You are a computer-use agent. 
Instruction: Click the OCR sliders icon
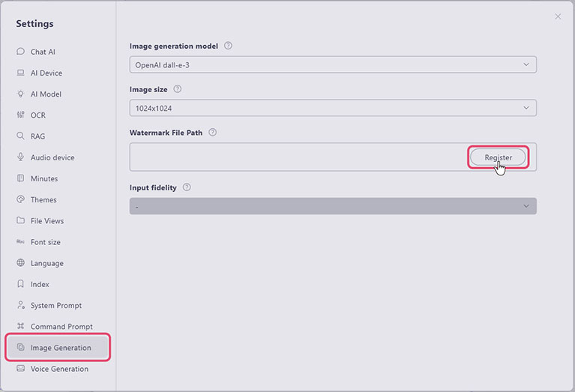(20, 115)
